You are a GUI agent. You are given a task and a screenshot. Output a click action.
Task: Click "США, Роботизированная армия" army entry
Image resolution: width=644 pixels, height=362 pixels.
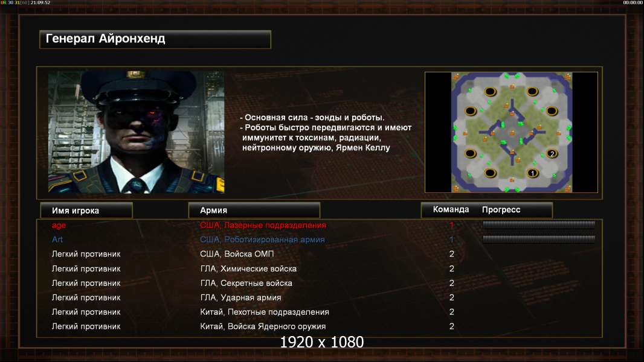(x=262, y=240)
